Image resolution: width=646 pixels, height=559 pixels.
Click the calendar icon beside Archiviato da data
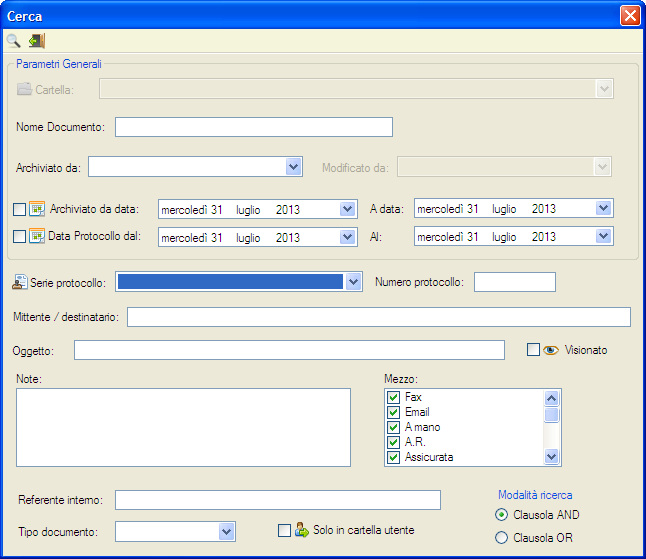pyautogui.click(x=37, y=209)
